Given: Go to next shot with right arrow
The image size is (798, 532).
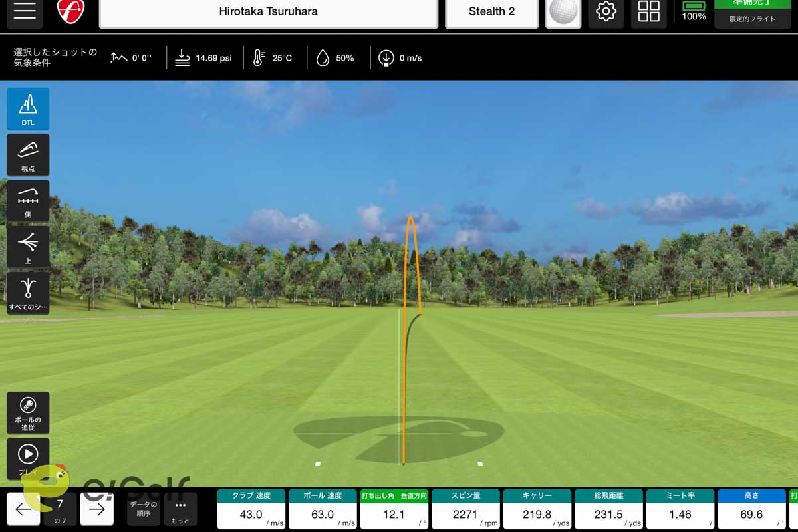Looking at the screenshot, I should [97, 510].
